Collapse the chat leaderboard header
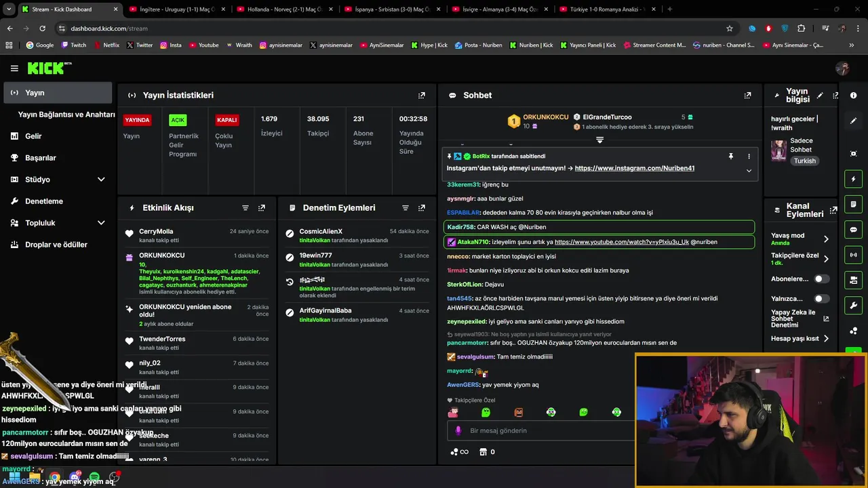The width and height of the screenshot is (868, 488). pos(599,140)
